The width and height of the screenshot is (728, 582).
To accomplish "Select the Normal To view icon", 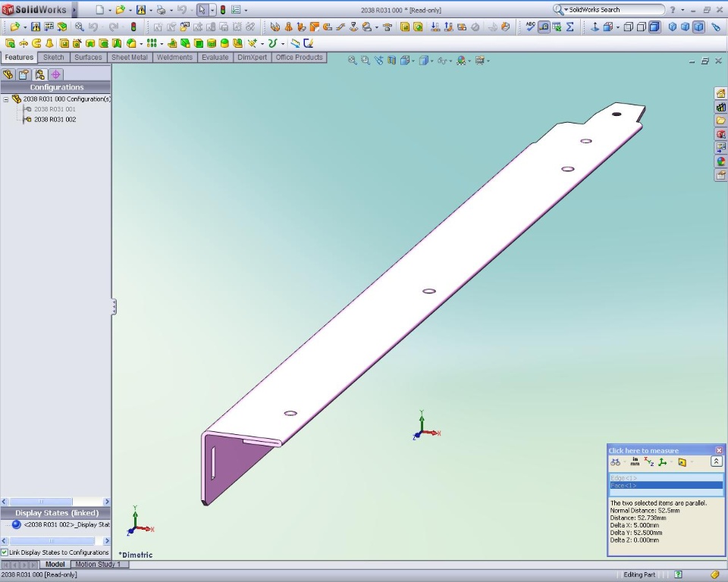I will point(595,27).
